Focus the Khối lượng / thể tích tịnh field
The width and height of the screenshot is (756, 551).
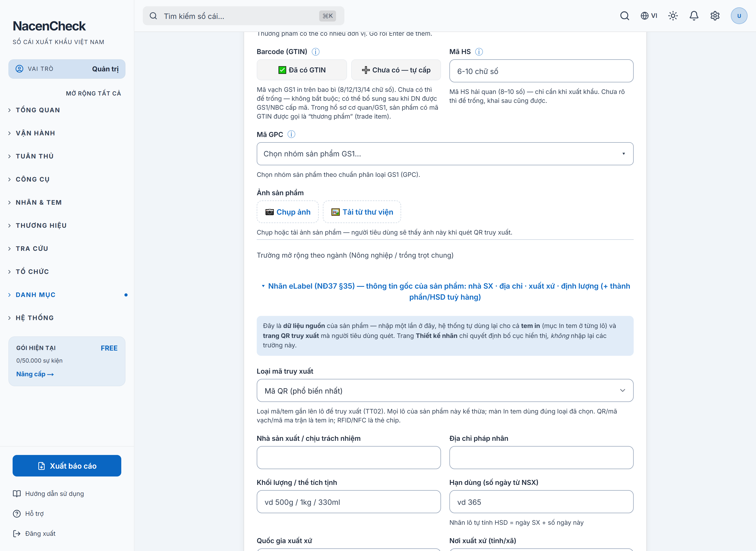coord(349,502)
